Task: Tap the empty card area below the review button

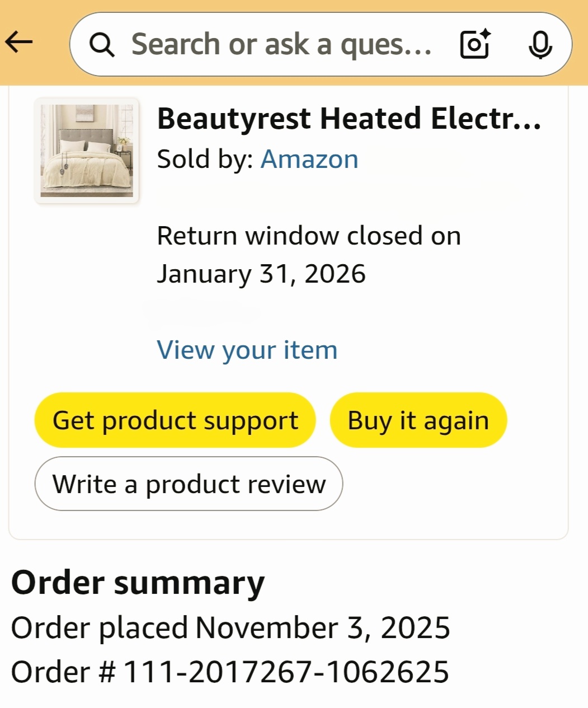Action: point(288,525)
